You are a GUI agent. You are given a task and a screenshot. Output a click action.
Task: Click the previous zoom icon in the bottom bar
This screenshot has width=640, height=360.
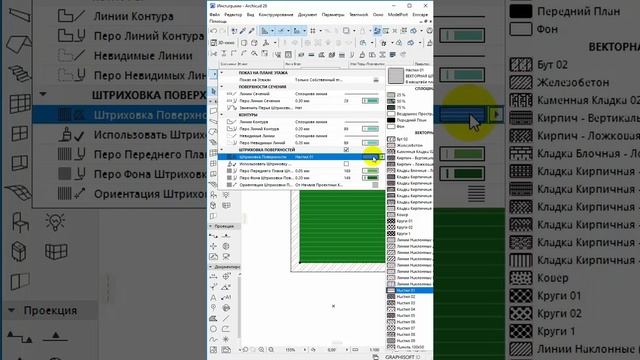coord(245,350)
